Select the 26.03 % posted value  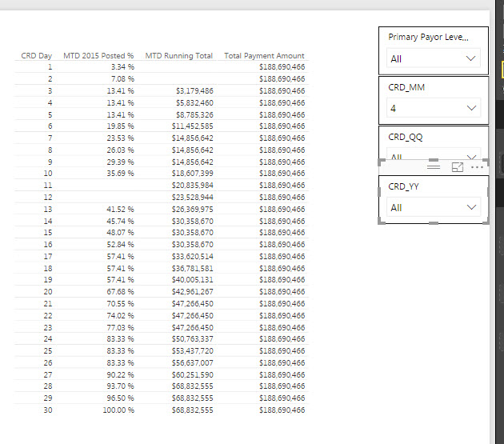coord(120,150)
